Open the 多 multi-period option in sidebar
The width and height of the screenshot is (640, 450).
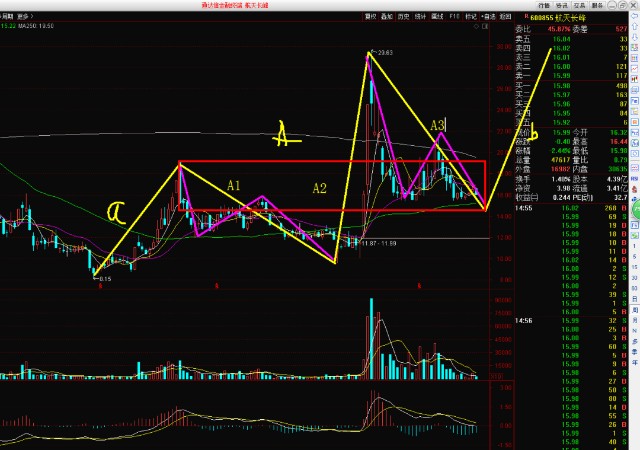635,341
